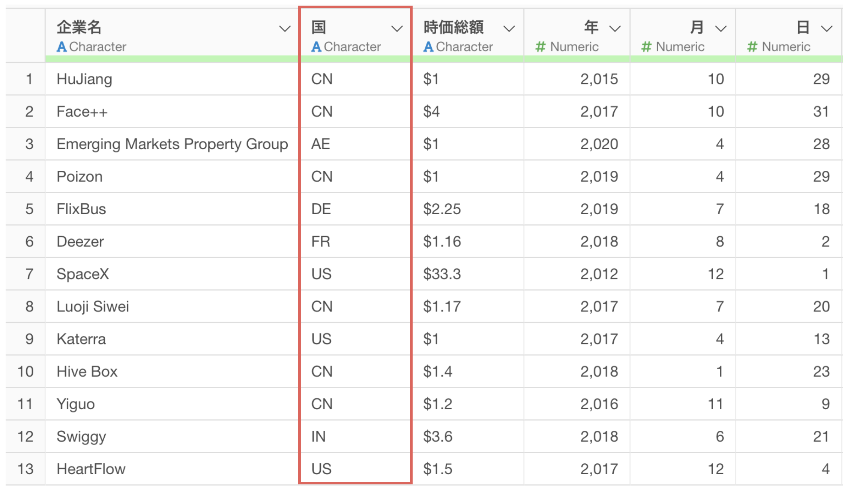Click the $2.25 market cap cell

[x=468, y=209]
